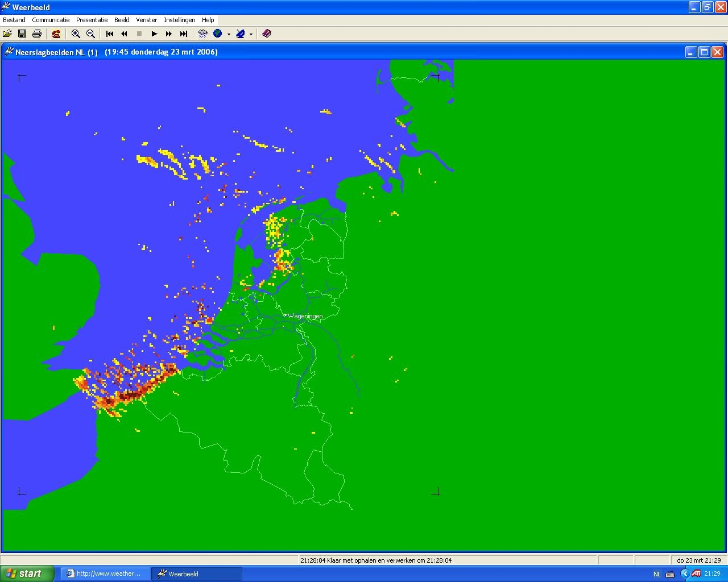Zoom out with the magnifier minus icon

coord(90,34)
